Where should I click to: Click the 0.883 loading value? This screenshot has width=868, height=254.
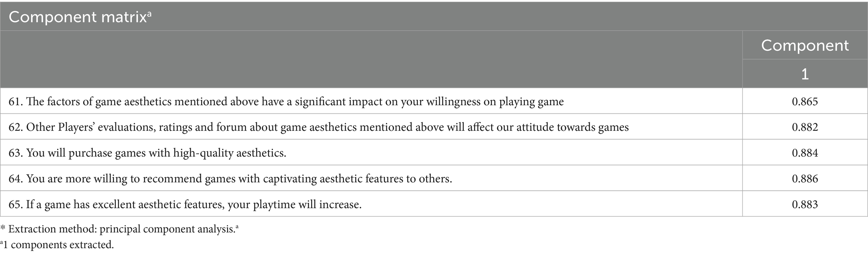[805, 205]
